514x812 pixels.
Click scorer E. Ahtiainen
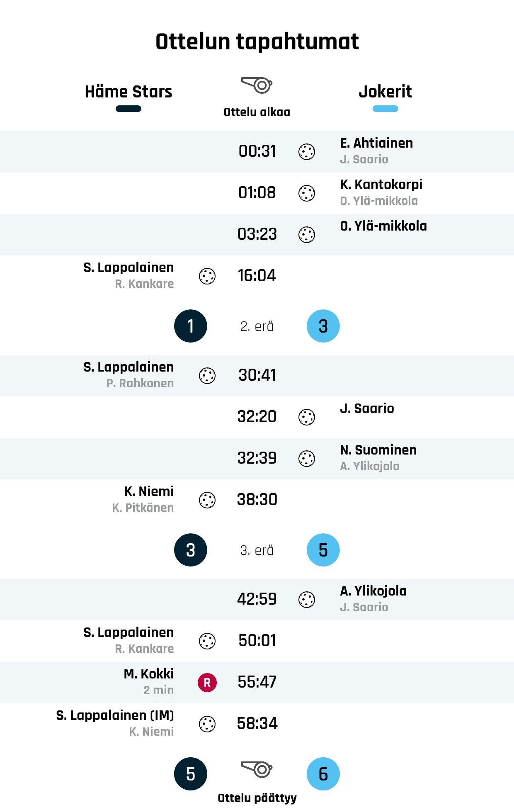[x=376, y=143]
